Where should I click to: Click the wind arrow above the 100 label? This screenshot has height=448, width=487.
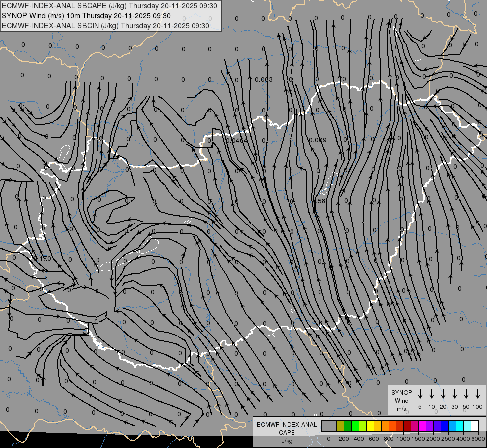(478, 394)
